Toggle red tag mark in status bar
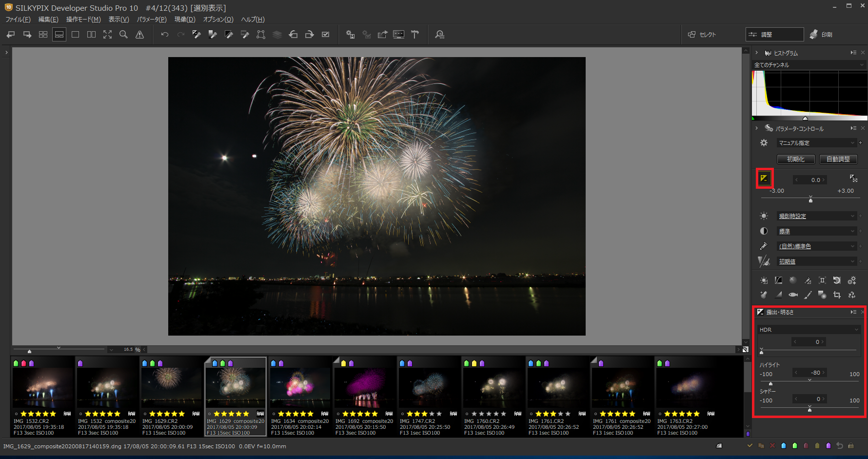Screen dimensions: 868x459 pos(806,446)
